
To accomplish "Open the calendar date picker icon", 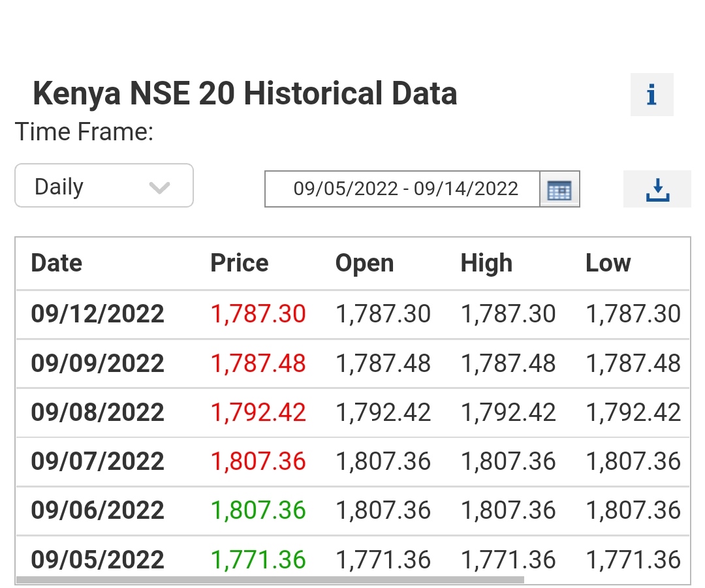I will pyautogui.click(x=559, y=189).
